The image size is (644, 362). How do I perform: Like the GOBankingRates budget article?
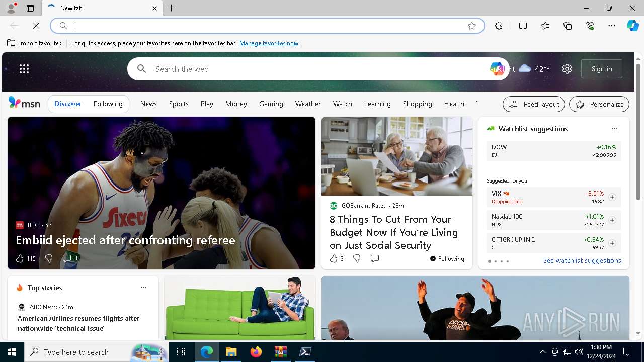coord(337,258)
